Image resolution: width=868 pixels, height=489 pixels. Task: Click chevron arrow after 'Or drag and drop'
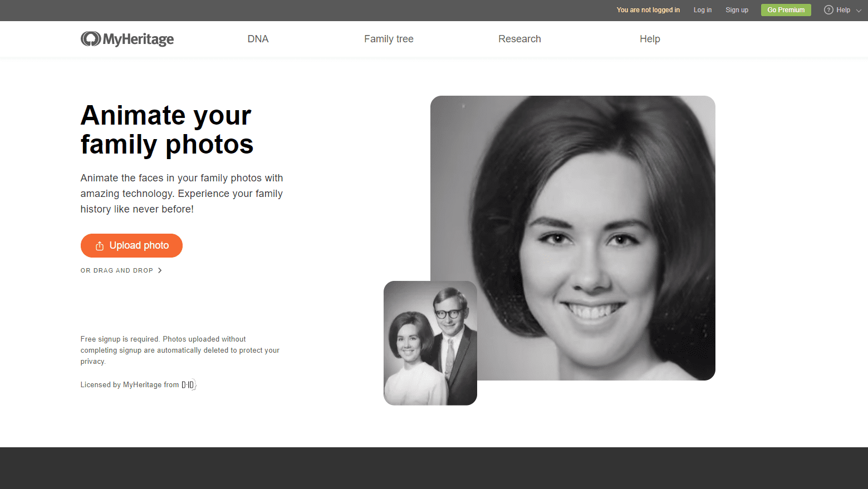pos(160,270)
